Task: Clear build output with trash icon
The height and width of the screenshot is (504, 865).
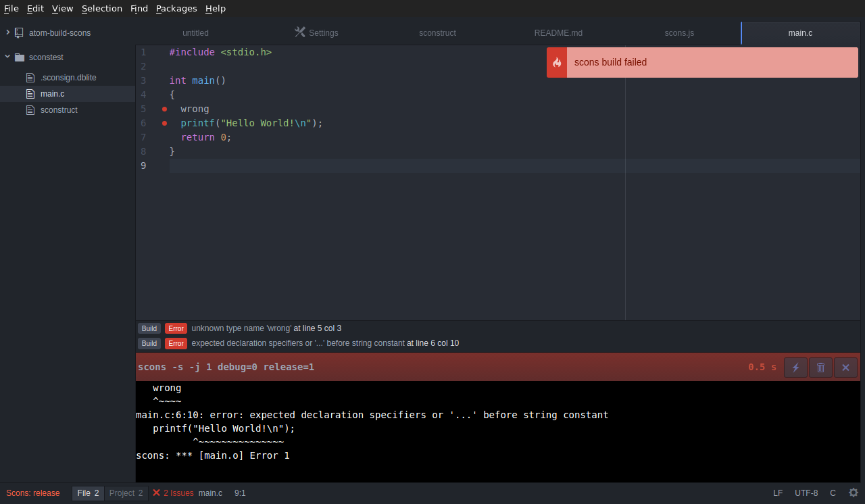Action: (x=820, y=368)
